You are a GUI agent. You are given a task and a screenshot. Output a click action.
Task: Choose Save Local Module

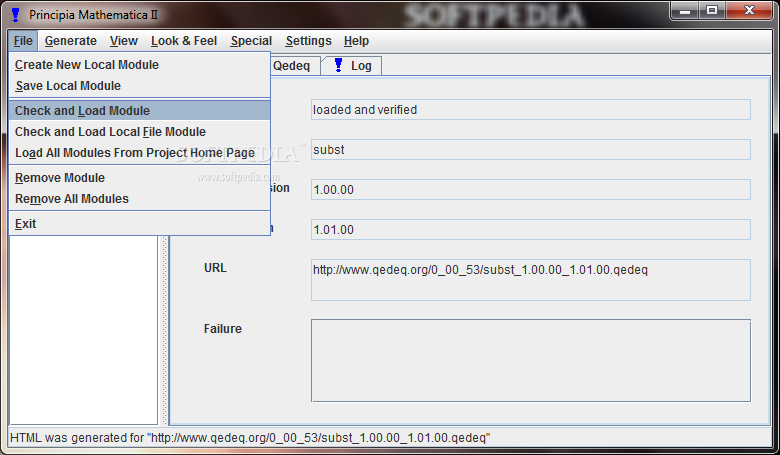tap(139, 86)
